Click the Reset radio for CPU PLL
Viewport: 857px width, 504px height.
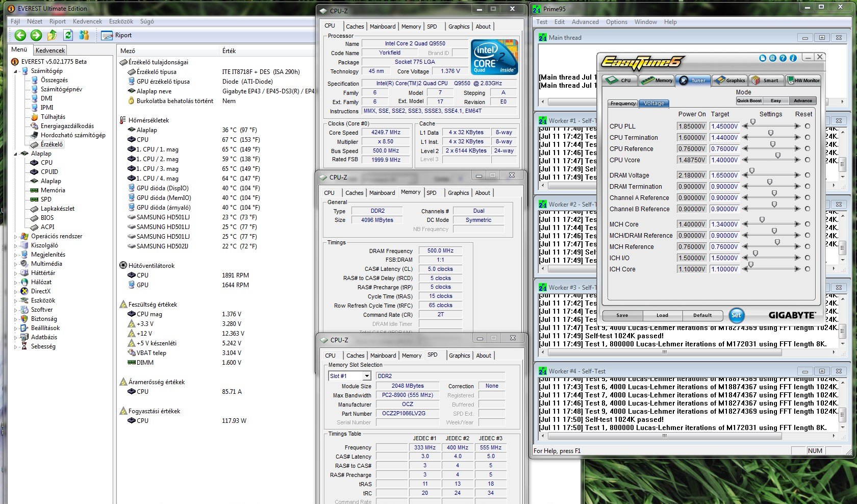tap(808, 126)
